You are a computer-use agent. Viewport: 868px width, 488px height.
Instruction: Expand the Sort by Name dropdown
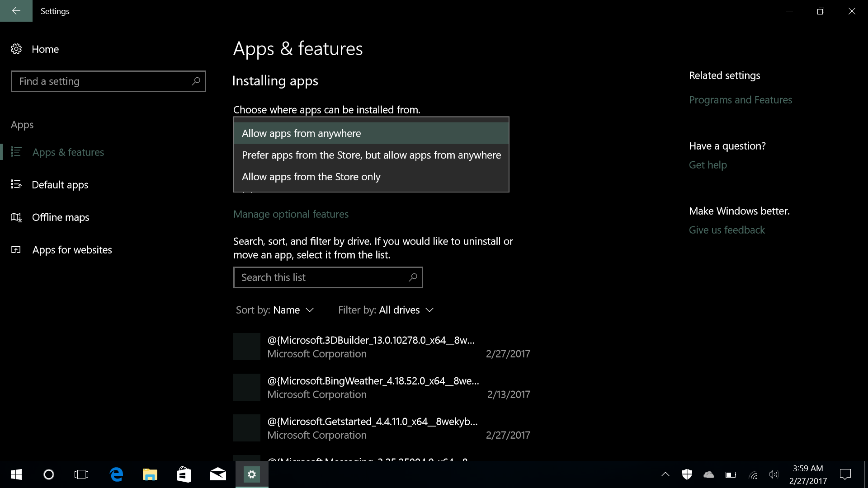[x=275, y=310]
